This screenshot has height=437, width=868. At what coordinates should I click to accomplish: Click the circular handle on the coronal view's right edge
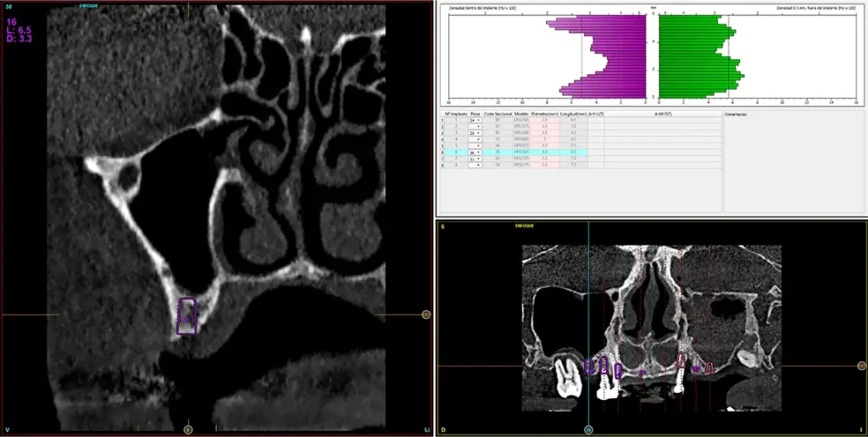pyautogui.click(x=861, y=366)
